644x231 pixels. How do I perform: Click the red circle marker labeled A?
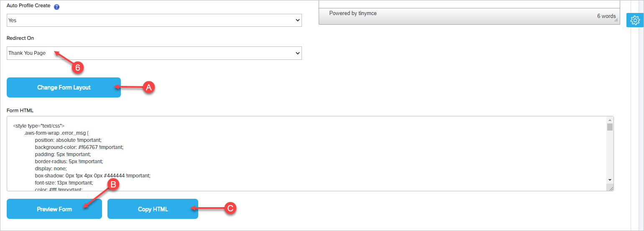pos(148,87)
